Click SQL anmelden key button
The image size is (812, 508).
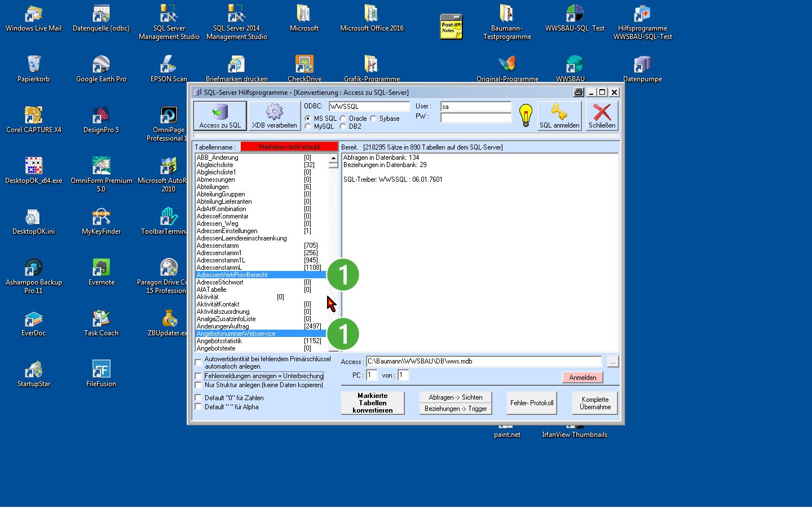(559, 116)
